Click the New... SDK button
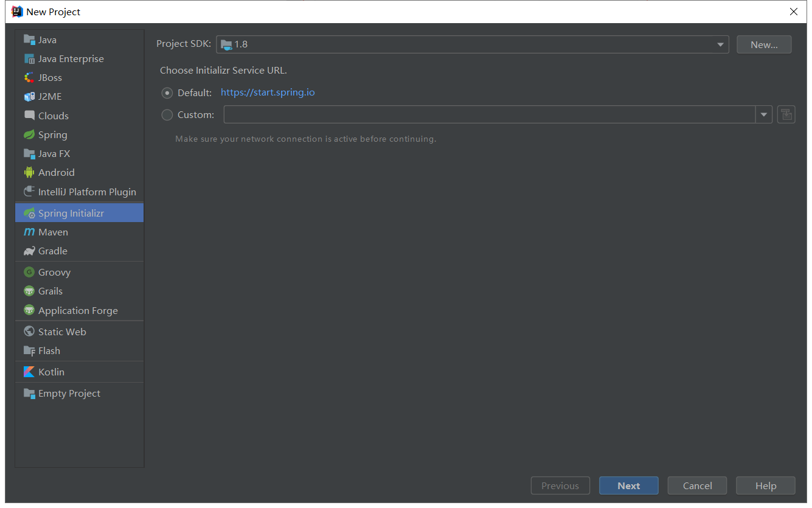The image size is (812, 508). (764, 44)
